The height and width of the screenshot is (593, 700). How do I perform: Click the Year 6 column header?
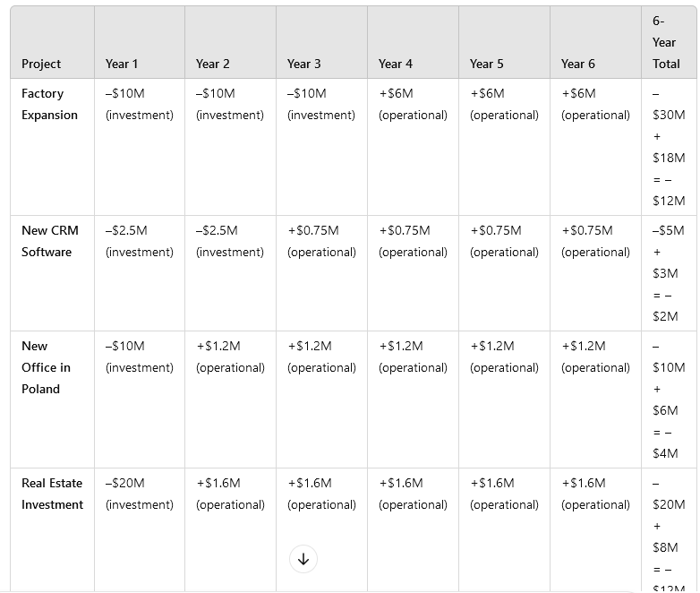(577, 64)
